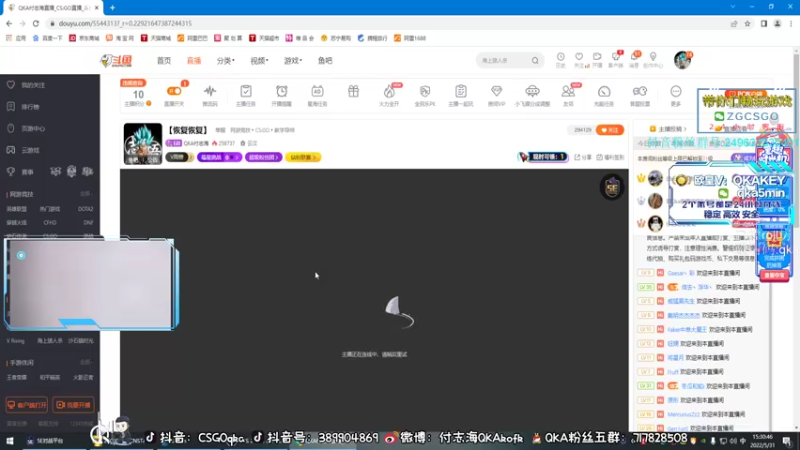Open the gift box icon
800x450 pixels.
pyautogui.click(x=353, y=91)
